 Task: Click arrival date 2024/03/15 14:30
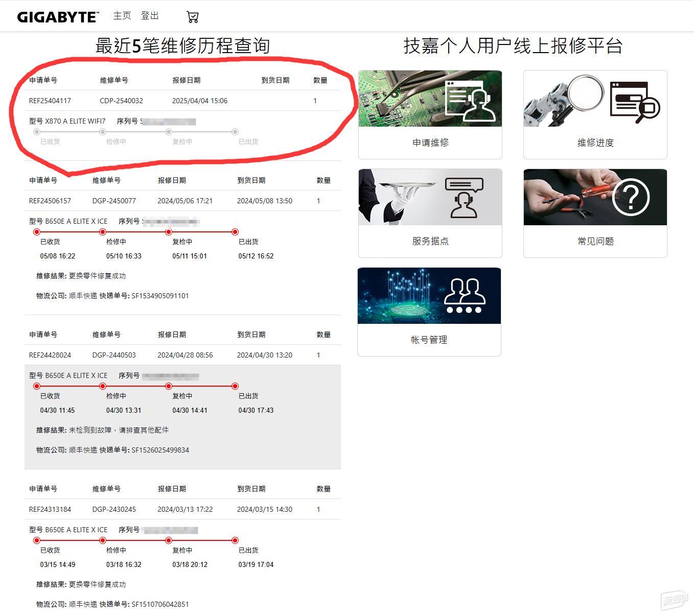pos(265,509)
